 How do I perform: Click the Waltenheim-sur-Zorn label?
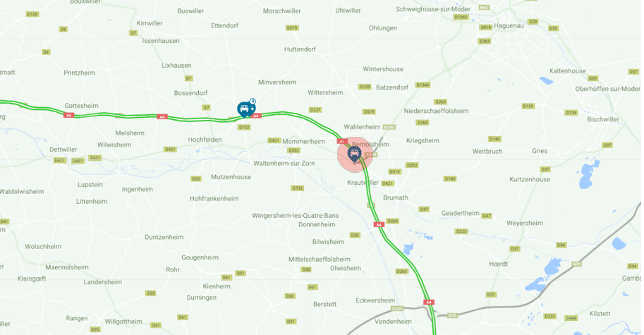coord(284,164)
